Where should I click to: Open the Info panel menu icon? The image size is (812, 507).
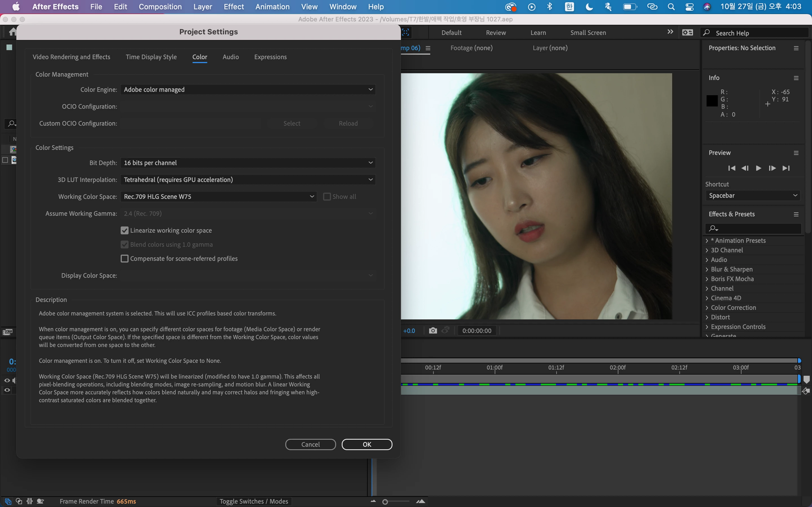point(796,78)
